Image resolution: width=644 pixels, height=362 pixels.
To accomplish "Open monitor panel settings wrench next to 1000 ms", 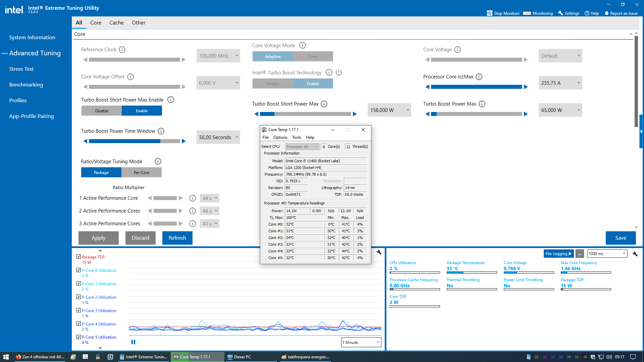I will (x=635, y=254).
